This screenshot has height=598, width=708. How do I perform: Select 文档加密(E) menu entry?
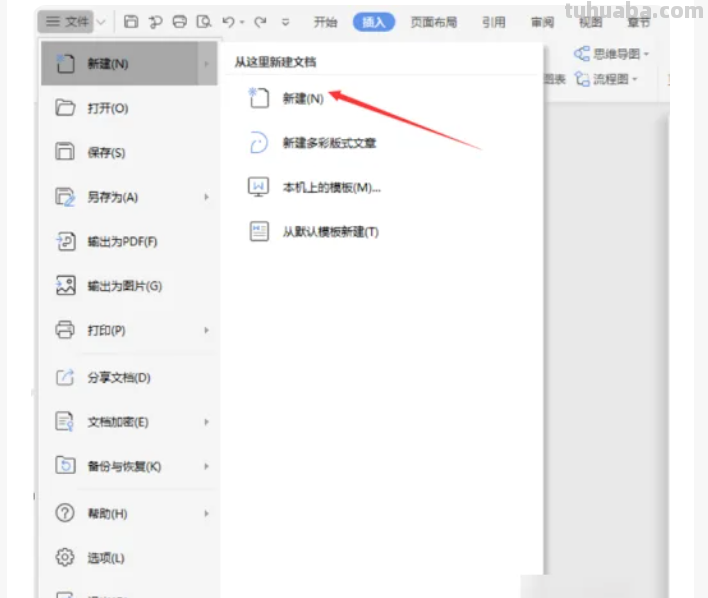[129, 422]
